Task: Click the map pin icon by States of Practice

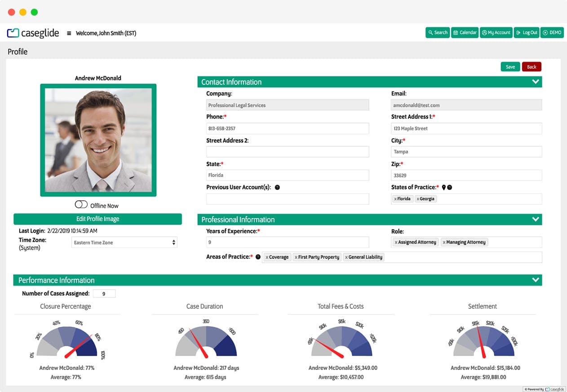Action: tap(443, 187)
